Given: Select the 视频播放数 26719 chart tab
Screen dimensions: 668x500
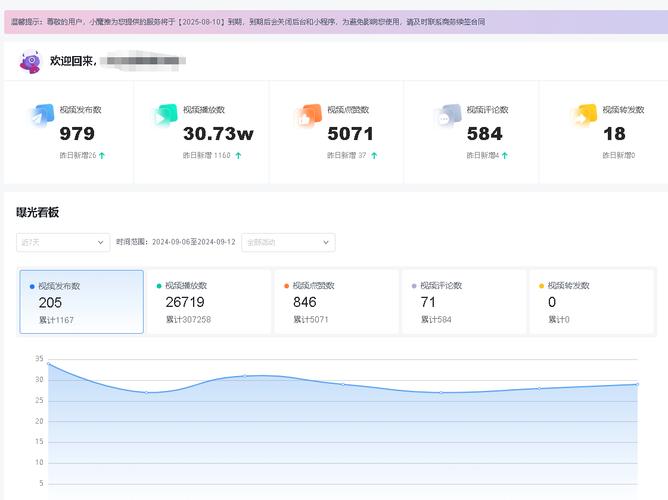Looking at the screenshot, I should (x=209, y=302).
